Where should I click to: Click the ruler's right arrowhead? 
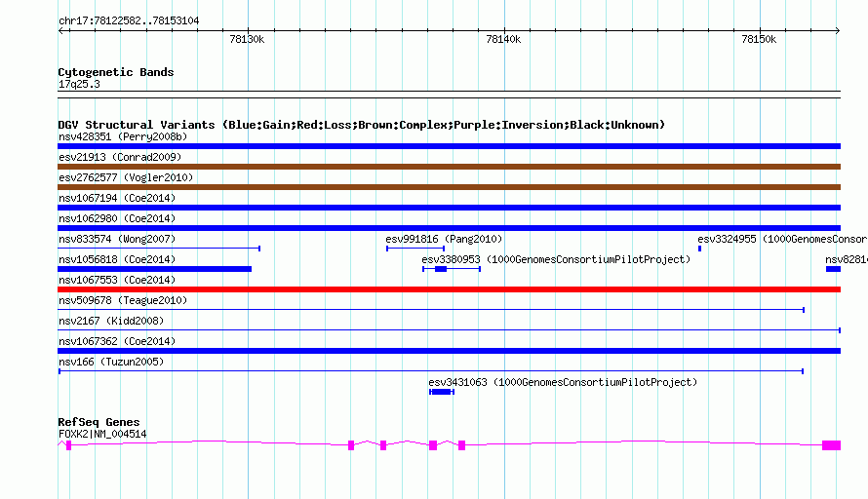[x=838, y=30]
